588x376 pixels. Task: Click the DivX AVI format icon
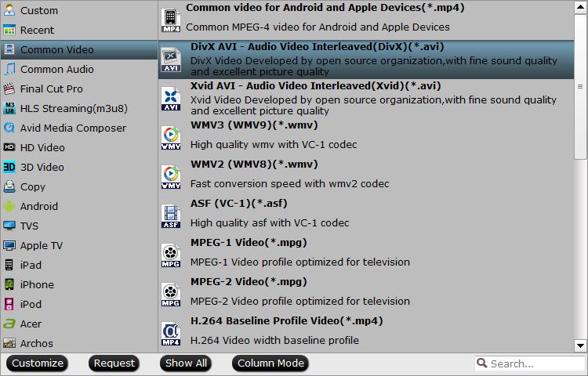coord(171,60)
